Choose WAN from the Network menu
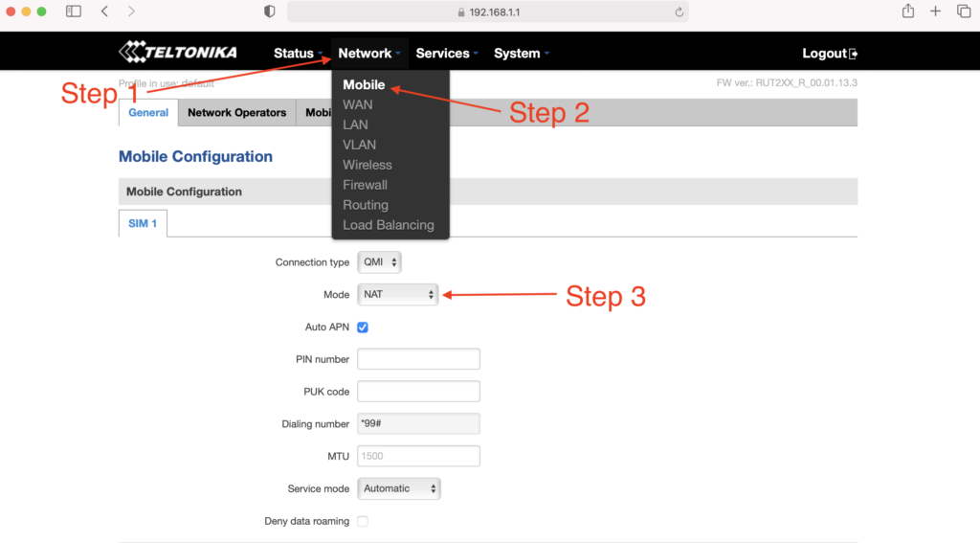This screenshot has height=543, width=980. point(358,104)
